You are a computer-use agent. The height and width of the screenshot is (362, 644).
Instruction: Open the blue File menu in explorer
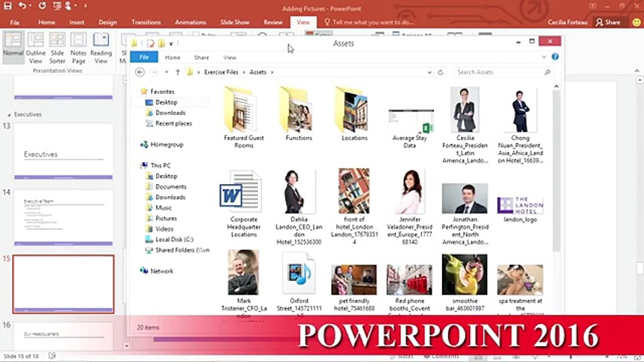coord(144,57)
